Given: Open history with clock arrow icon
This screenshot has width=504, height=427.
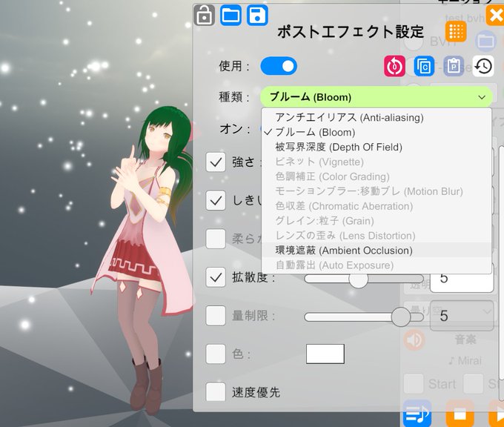Looking at the screenshot, I should pos(483,66).
